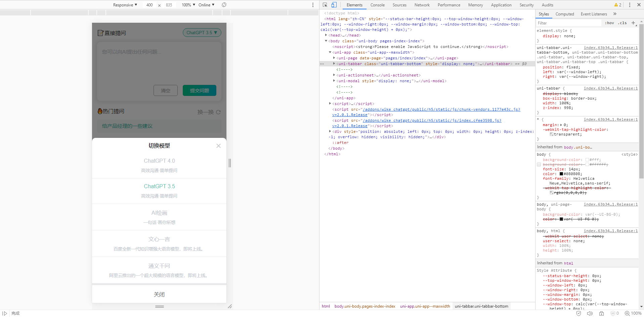The height and width of the screenshot is (317, 644).
Task: Close the DevTools panel
Action: [x=639, y=5]
